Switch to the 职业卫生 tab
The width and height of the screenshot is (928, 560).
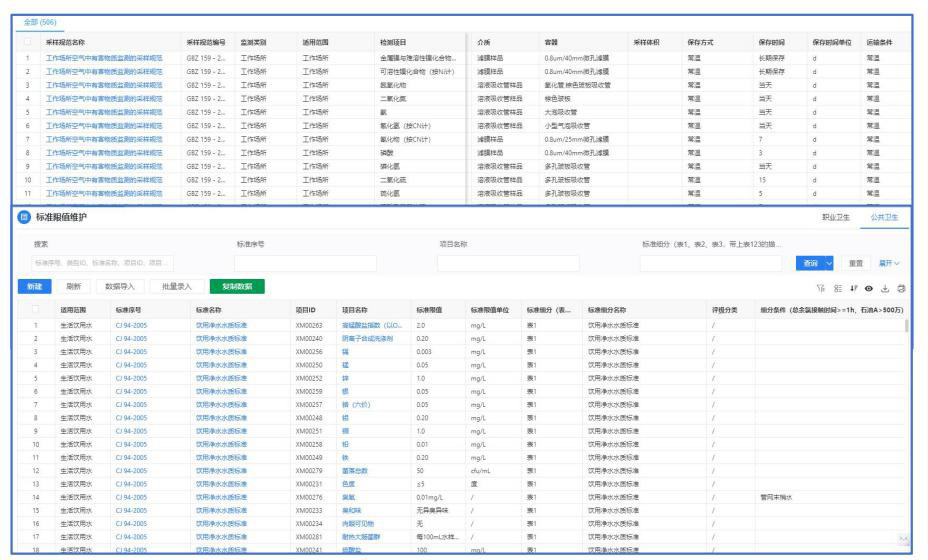(x=838, y=217)
